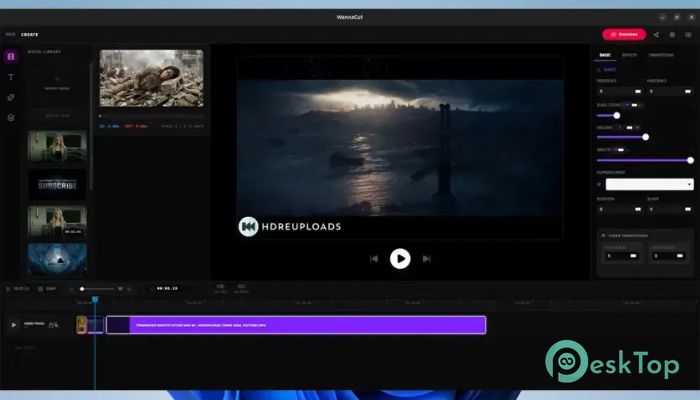Click the position X input field

pos(620,91)
